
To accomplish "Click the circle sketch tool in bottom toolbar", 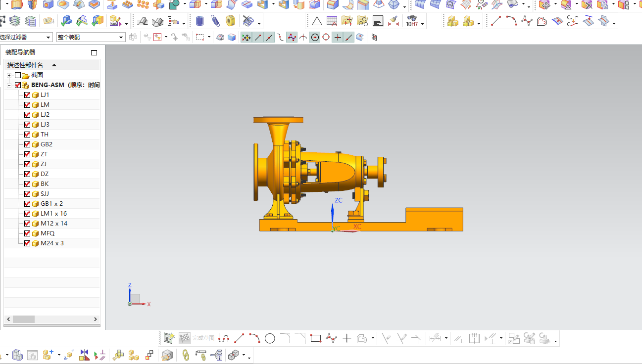I will point(270,338).
